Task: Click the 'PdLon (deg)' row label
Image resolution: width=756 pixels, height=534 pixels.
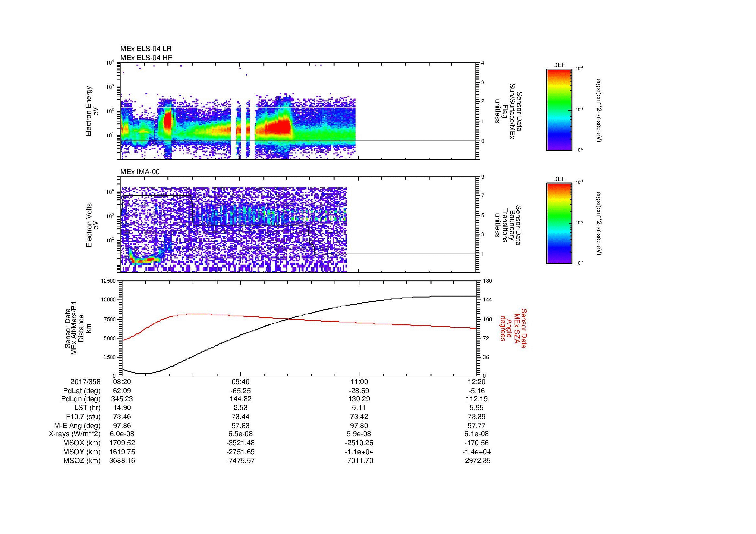Action: click(x=81, y=399)
